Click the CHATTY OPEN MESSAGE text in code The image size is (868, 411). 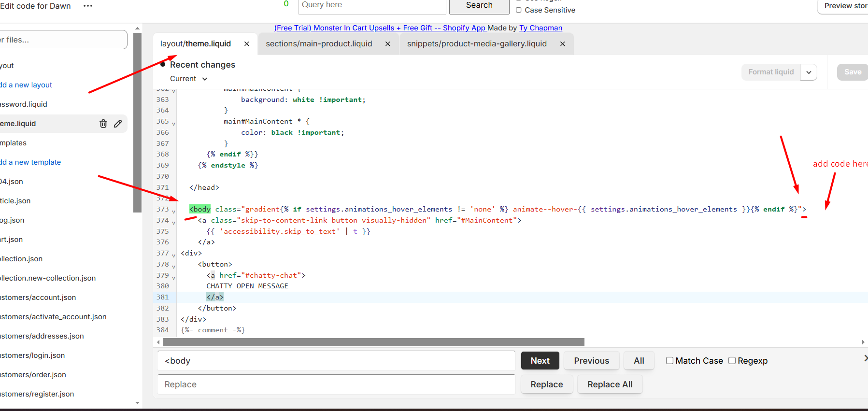pos(247,286)
